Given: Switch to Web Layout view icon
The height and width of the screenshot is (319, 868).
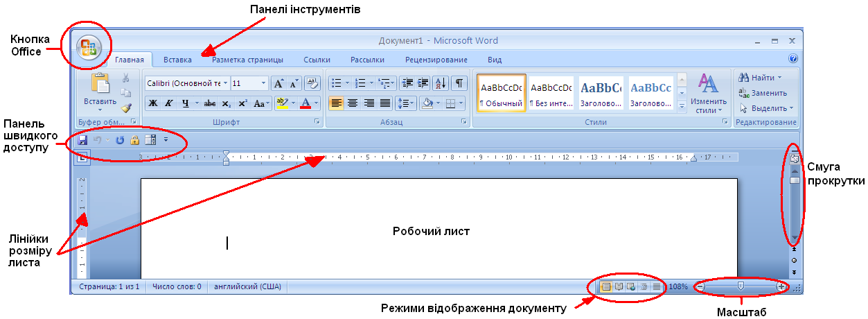Looking at the screenshot, I should point(631,286).
